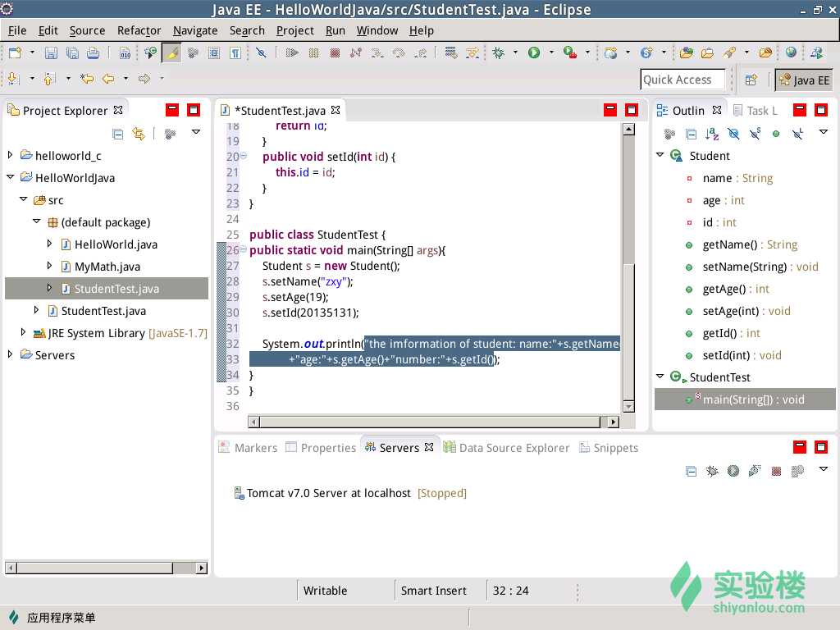Click the Save All toolbar icon

72,52
